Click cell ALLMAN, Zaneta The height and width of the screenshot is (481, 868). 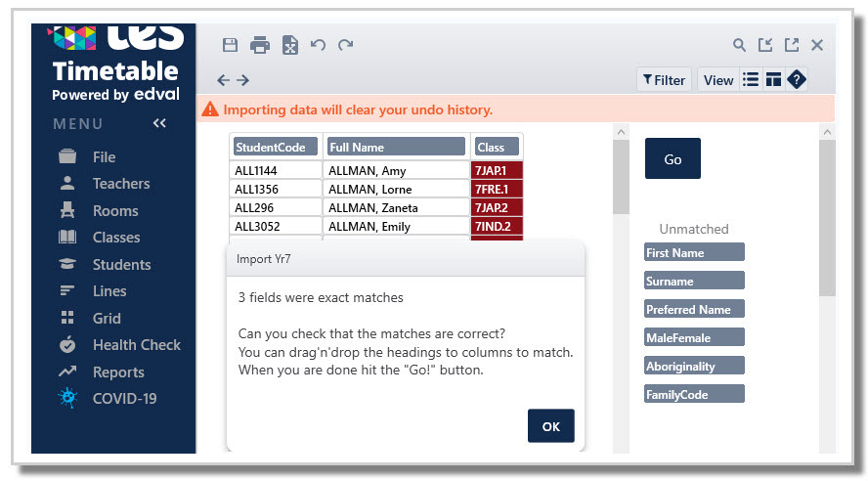click(x=396, y=207)
